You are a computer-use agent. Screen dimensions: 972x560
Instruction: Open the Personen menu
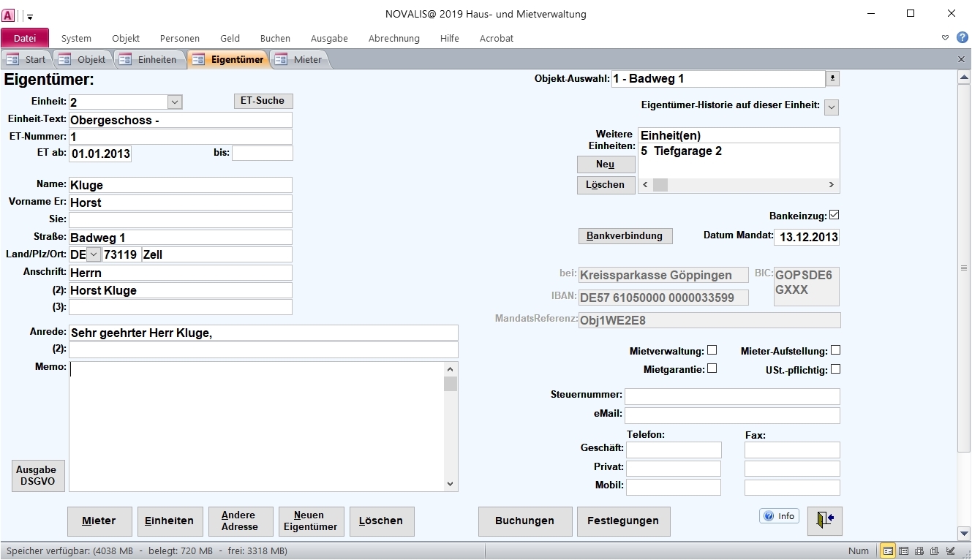(179, 38)
